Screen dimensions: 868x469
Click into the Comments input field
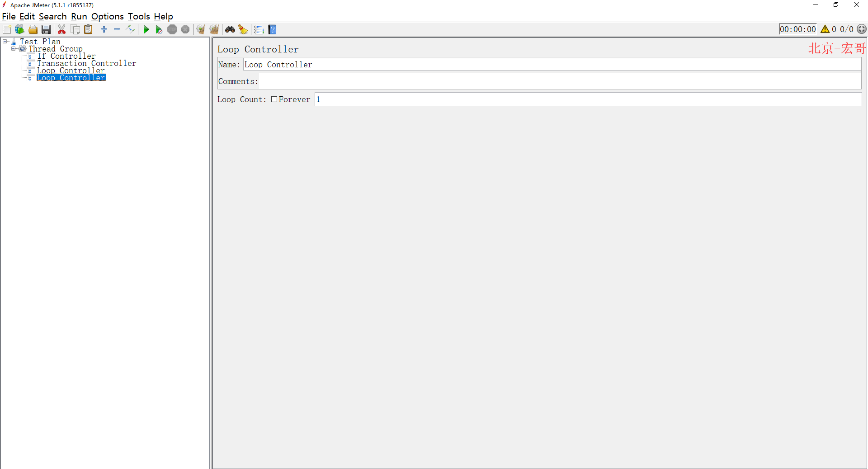pos(560,81)
